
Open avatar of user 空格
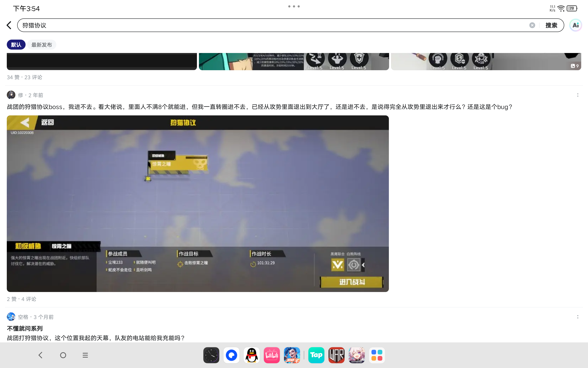[x=11, y=317]
